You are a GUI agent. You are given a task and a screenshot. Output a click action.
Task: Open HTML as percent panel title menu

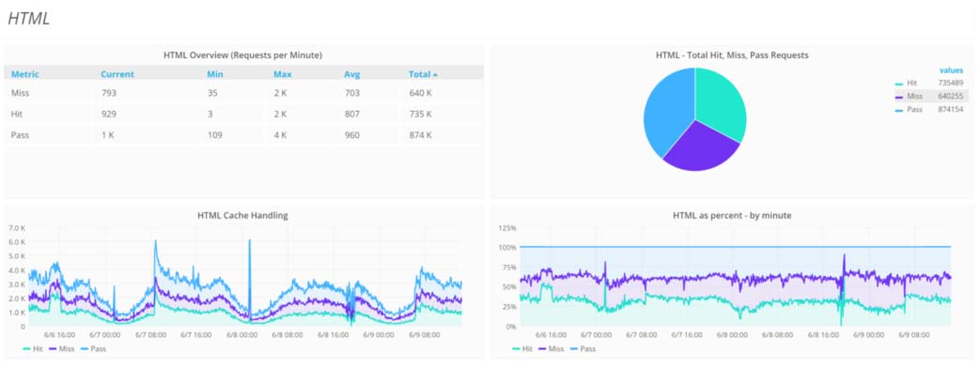(732, 216)
